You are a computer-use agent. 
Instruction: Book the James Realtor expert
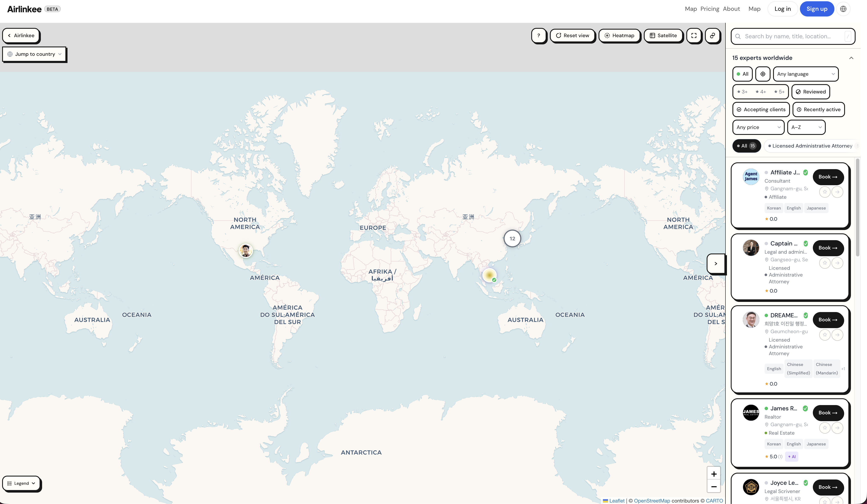(827, 412)
